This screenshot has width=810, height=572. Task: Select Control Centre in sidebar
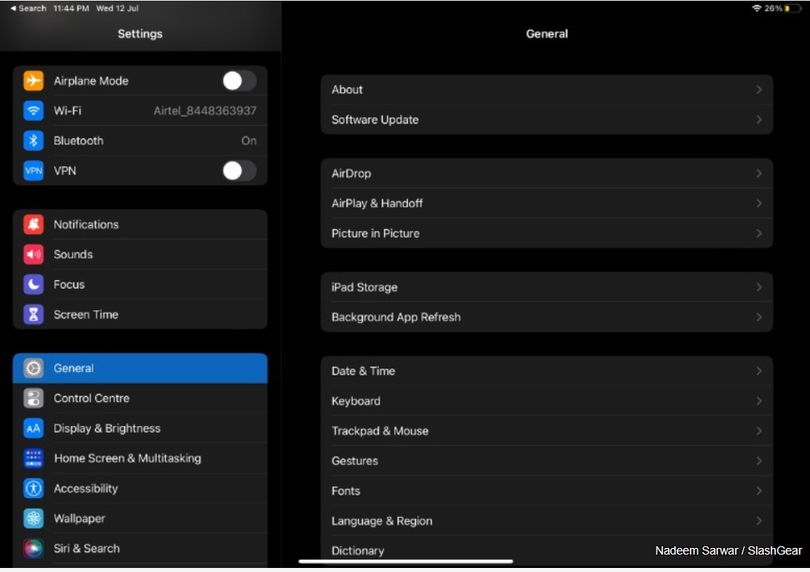pyautogui.click(x=140, y=398)
